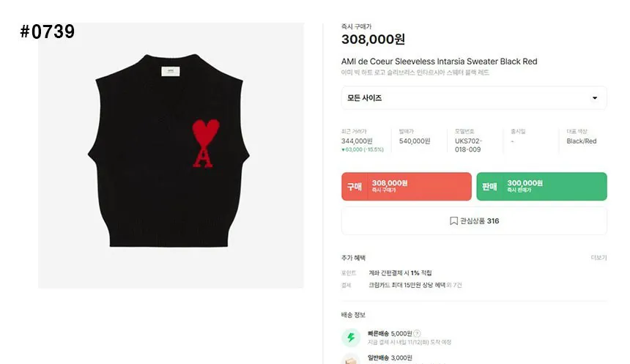Click the 발매가 540,000원 value
Image resolution: width=630 pixels, height=364 pixels.
(x=415, y=141)
